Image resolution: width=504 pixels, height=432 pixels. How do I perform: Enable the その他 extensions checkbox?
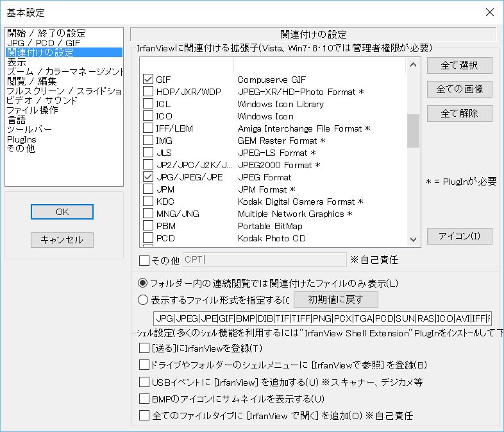point(144,260)
